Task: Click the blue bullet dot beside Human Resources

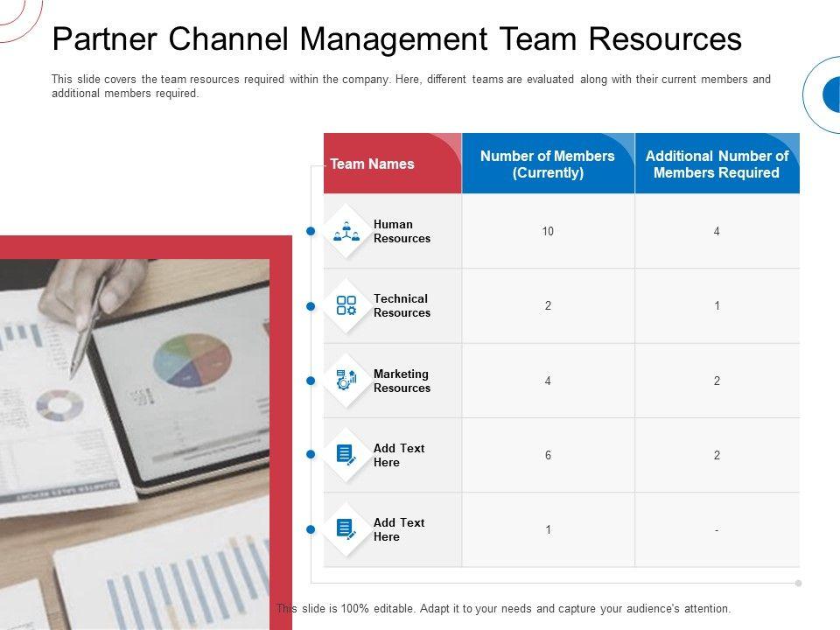Action: (x=311, y=231)
